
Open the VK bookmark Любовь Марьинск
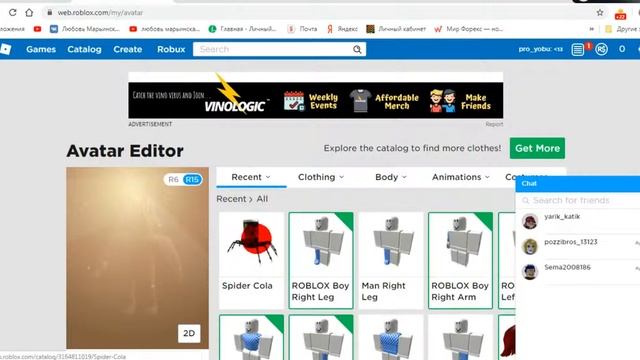tap(85, 29)
